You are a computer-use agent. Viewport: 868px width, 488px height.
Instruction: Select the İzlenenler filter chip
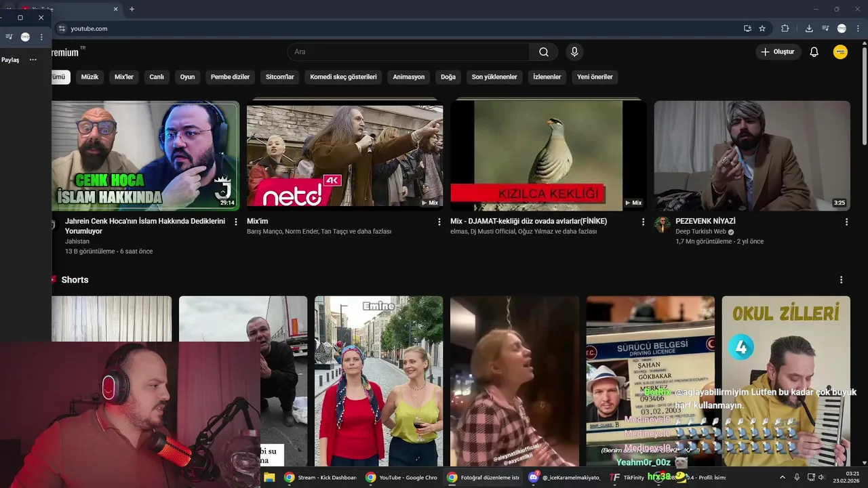[x=547, y=77]
